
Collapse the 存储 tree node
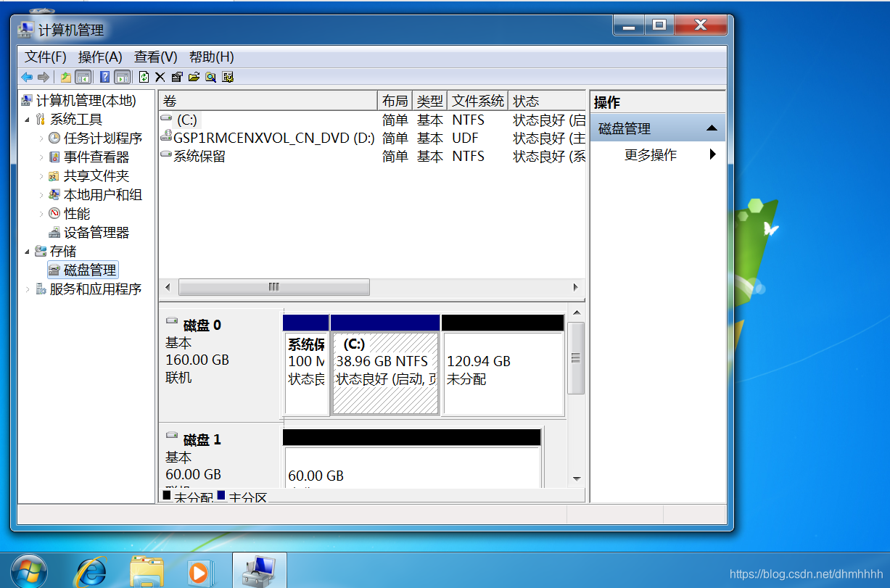pos(27,252)
